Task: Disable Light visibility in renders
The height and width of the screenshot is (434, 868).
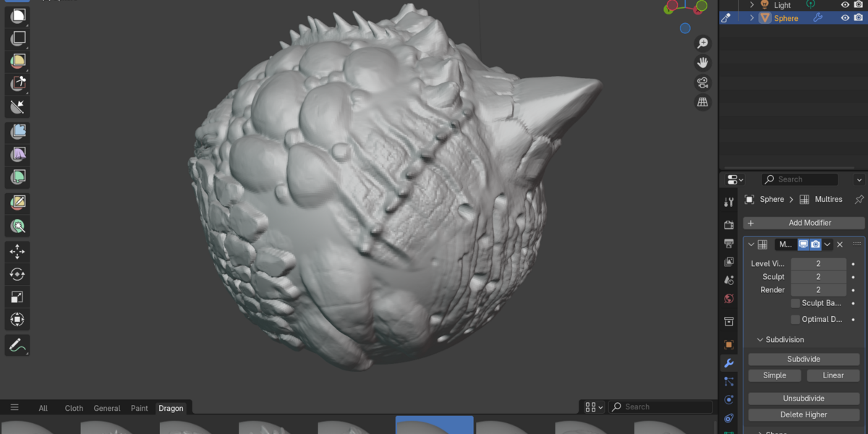Action: pyautogui.click(x=859, y=4)
